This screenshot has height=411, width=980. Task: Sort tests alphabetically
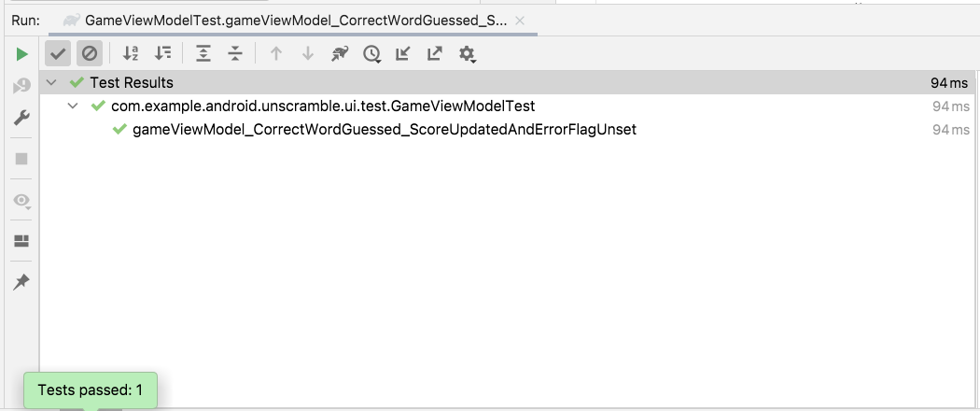(131, 54)
